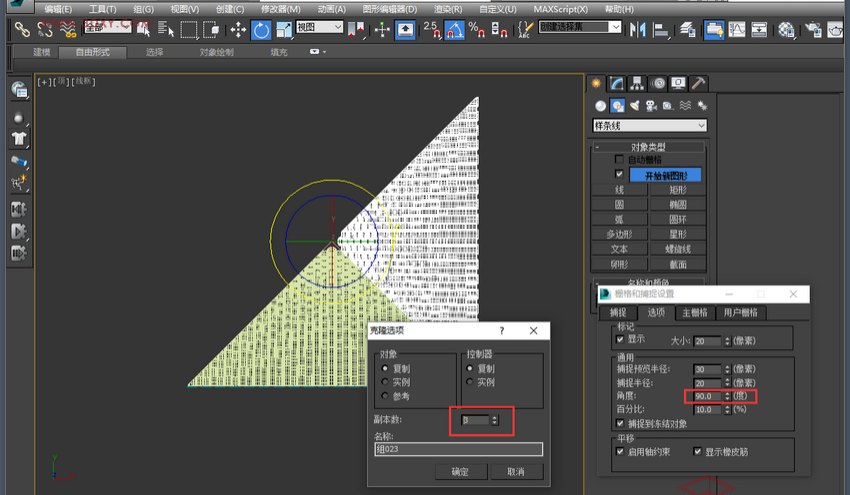Screen dimensions: 850x495
Task: Toggle the 显示 marker checkbox
Action: click(620, 339)
